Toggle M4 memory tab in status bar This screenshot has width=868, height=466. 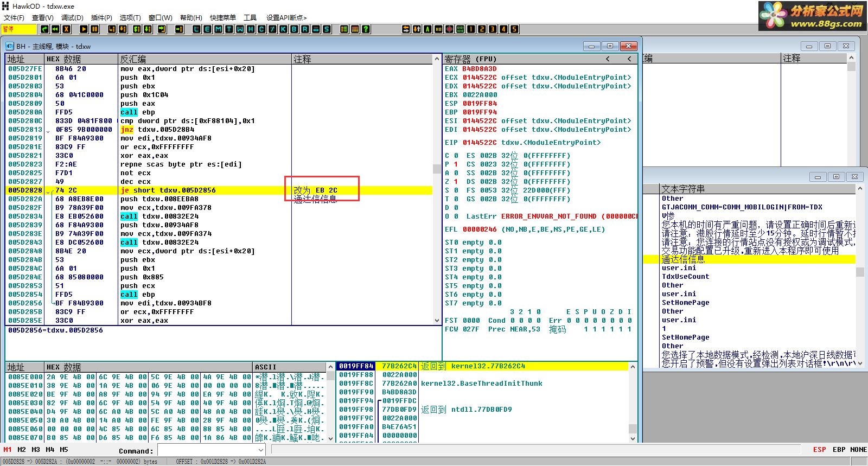point(50,450)
